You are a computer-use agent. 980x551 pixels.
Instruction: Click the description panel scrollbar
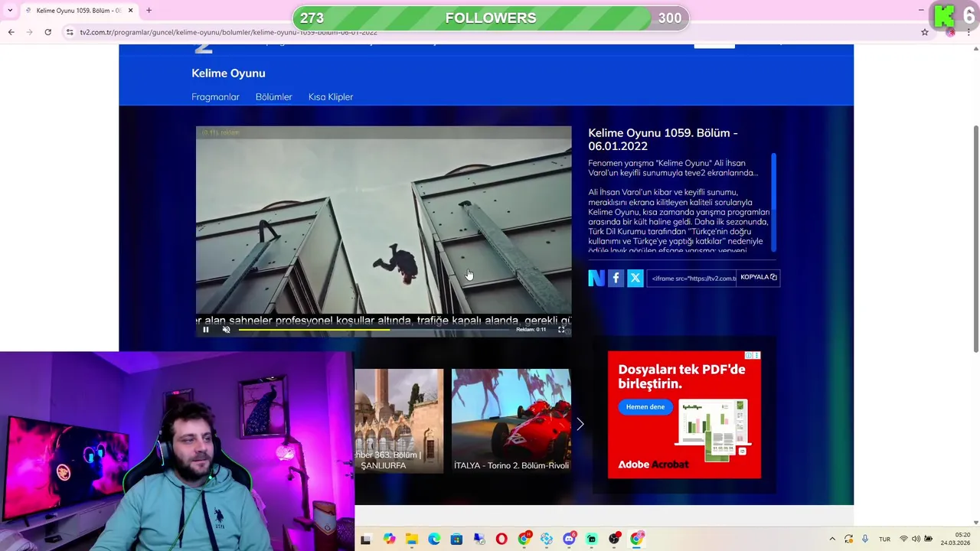[773, 202]
